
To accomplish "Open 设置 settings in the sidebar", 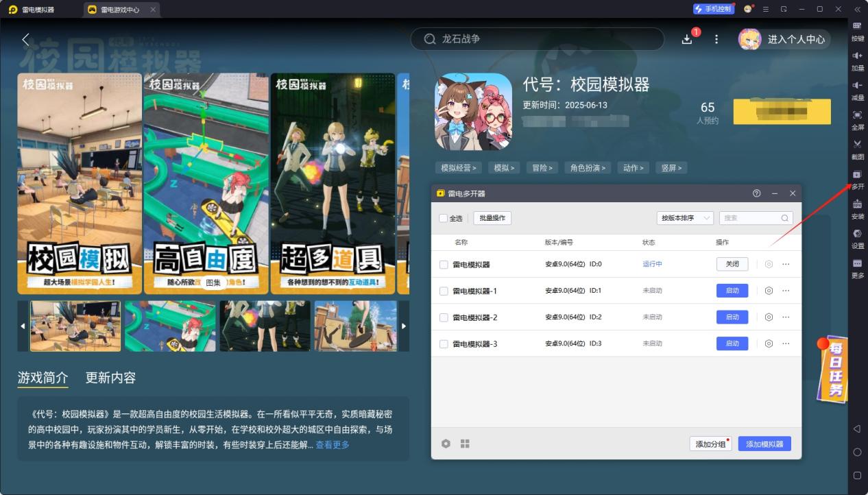I will tap(857, 238).
